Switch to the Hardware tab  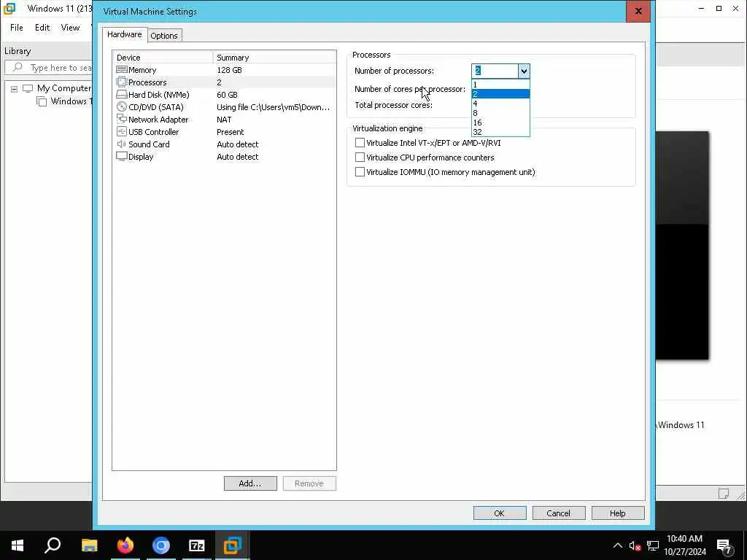pos(124,34)
